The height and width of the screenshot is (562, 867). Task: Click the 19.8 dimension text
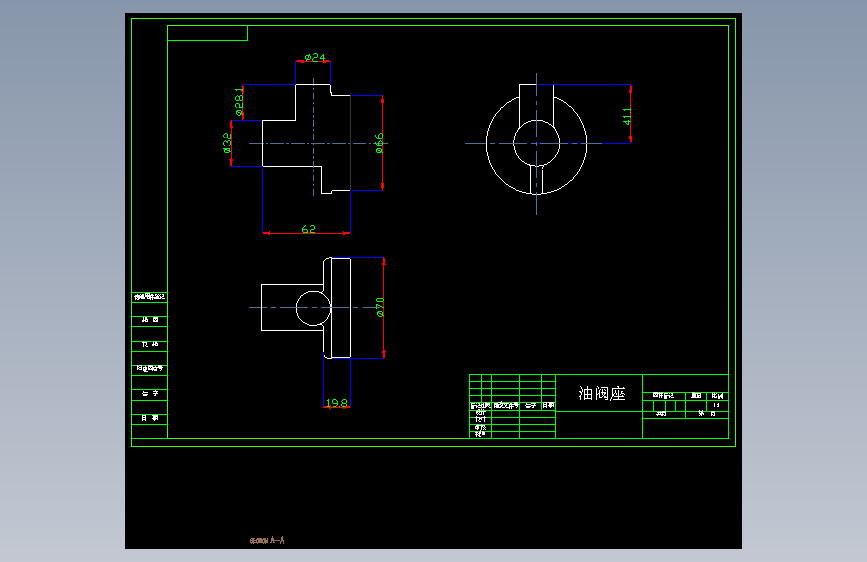337,403
